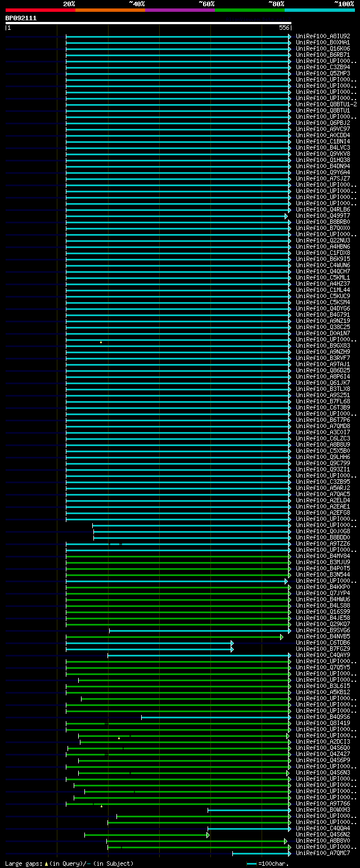Click the green arrowhead of UniRef100_B4NVB5 alignment
This screenshot has height=868, width=360.
pos(282,637)
